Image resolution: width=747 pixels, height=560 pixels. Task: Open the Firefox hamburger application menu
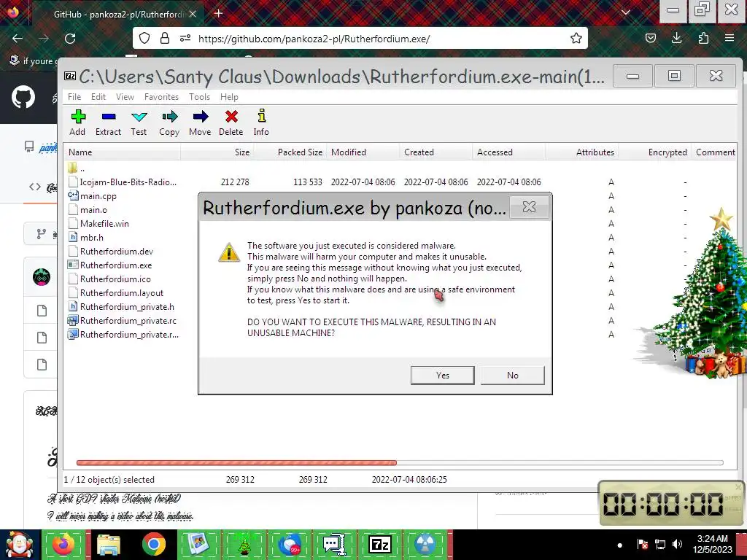coord(729,38)
